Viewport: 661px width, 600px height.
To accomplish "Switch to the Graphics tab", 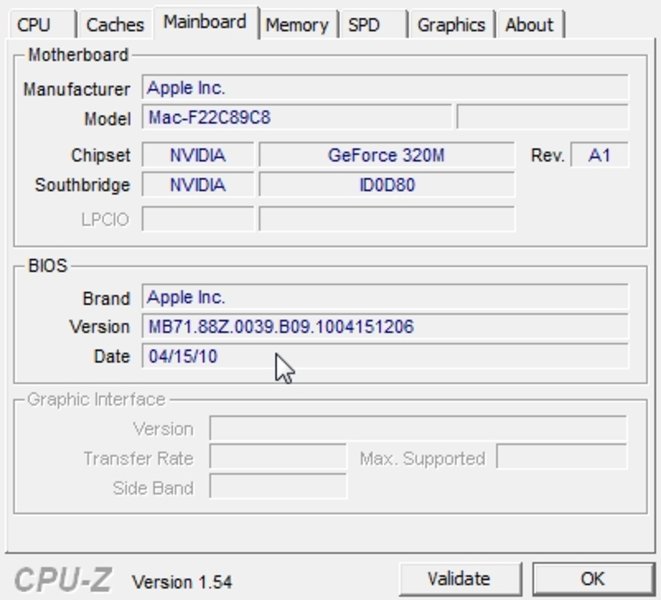I will [x=451, y=24].
